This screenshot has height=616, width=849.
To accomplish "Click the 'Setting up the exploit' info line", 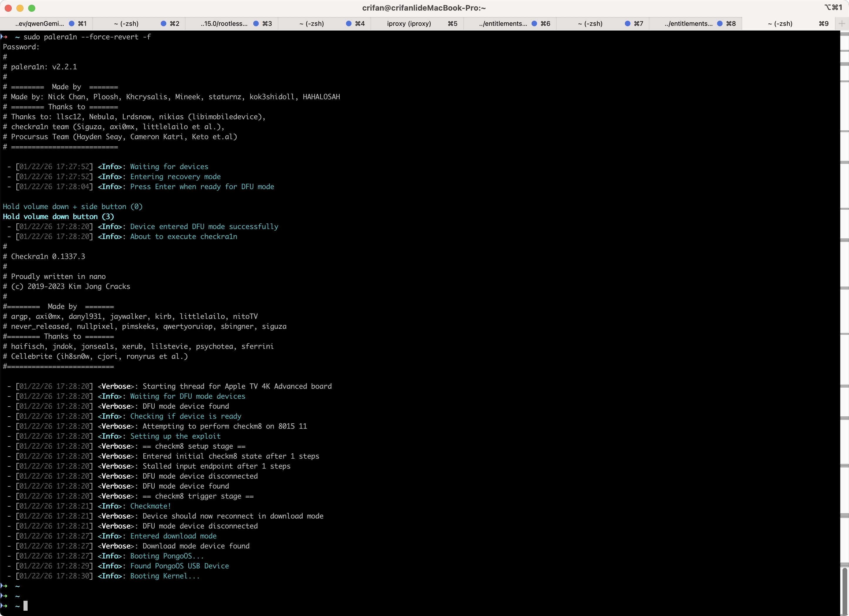I will coord(176,436).
